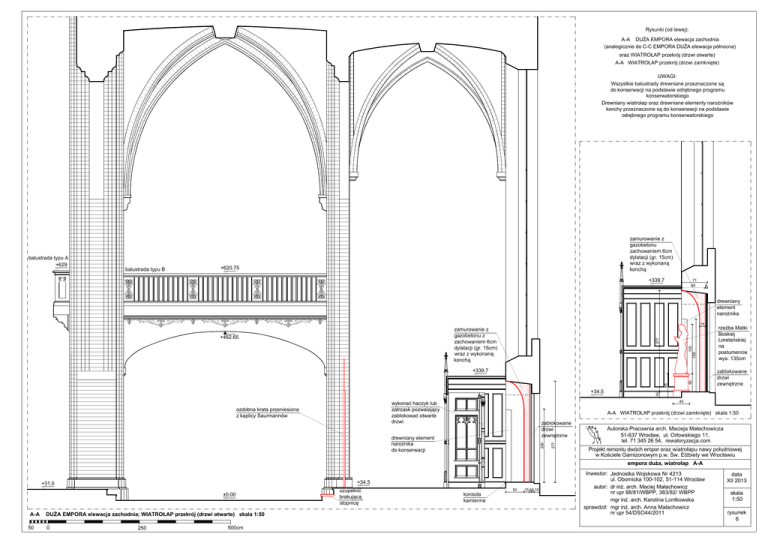The image size is (768, 543).
Task: Click the 'skala 1:50' title block cell
Action: pyautogui.click(x=736, y=496)
